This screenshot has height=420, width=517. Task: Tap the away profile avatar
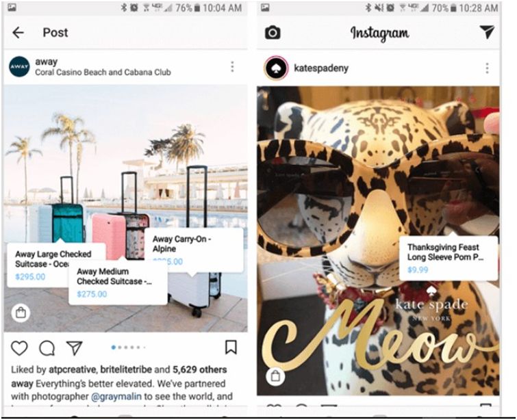[x=19, y=66]
